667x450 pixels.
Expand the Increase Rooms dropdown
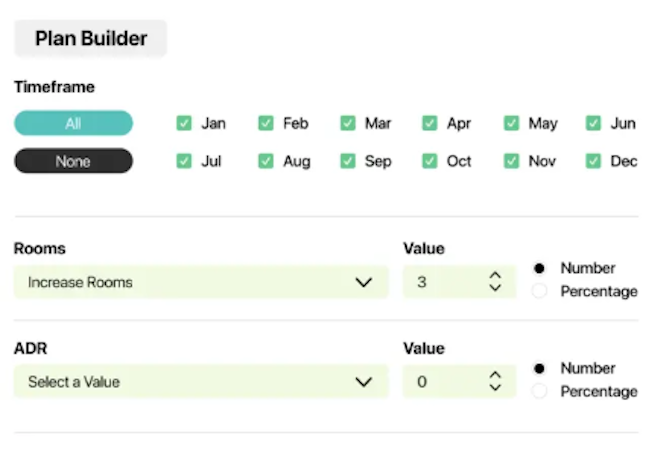(200, 282)
